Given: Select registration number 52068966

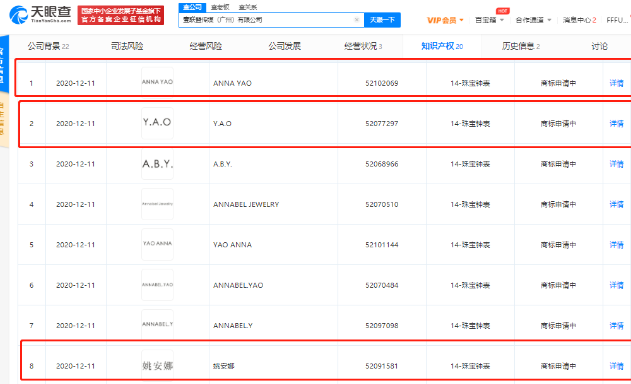Looking at the screenshot, I should tap(381, 164).
